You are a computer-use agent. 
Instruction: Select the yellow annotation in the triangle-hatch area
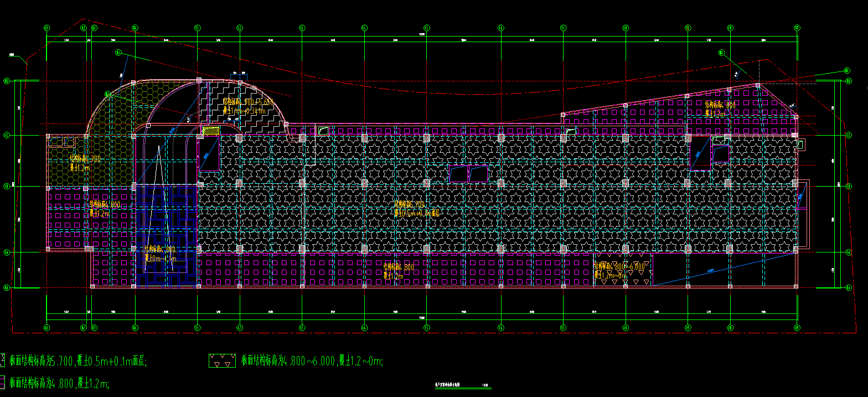point(619,270)
